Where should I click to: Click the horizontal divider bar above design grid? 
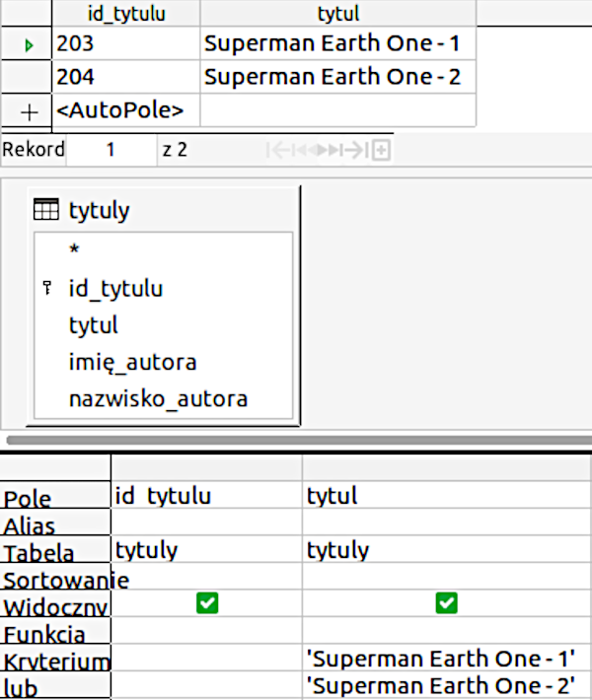[296, 442]
